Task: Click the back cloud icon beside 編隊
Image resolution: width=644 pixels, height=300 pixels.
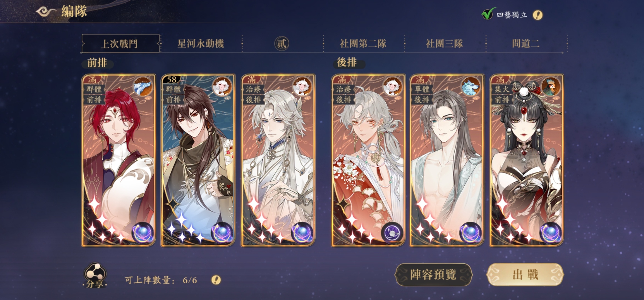Action: coord(46,12)
